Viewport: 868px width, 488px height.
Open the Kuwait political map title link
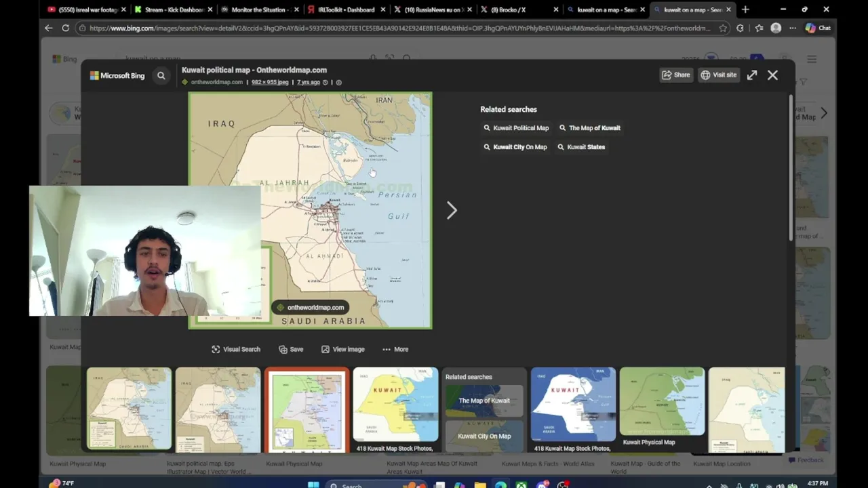(x=254, y=70)
